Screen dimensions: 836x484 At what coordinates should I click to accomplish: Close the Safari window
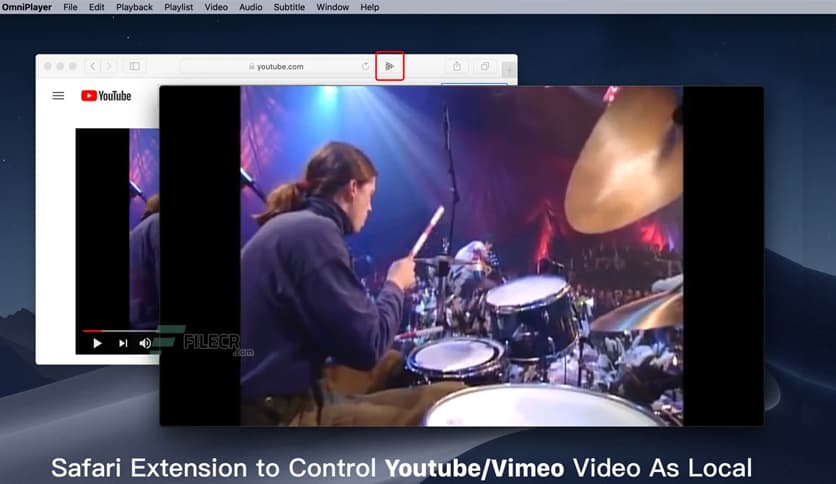pos(47,66)
